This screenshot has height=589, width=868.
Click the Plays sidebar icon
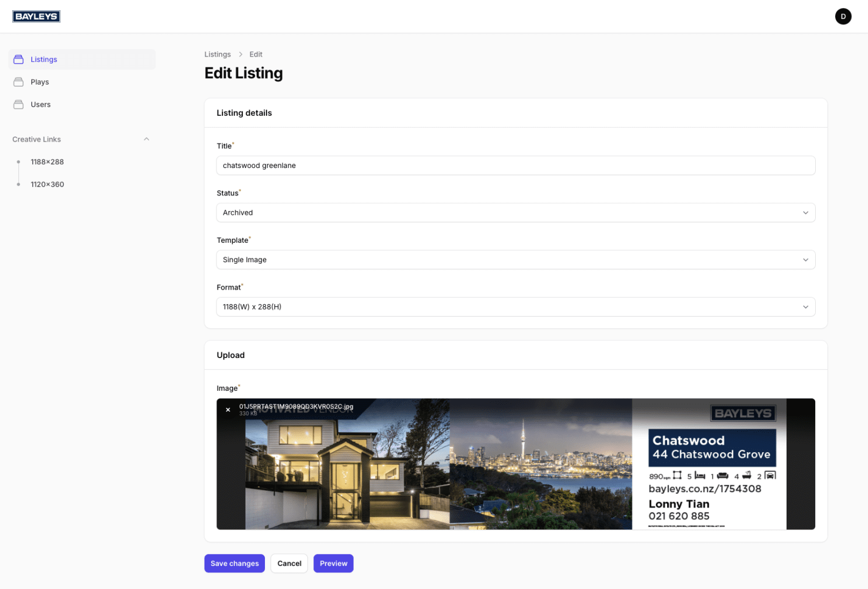coord(18,82)
